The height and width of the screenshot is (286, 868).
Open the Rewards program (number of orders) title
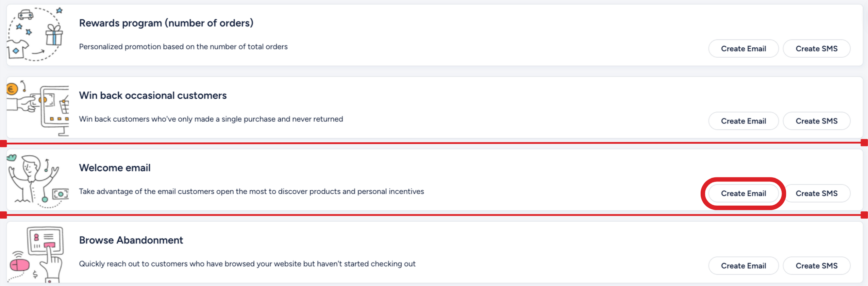pyautogui.click(x=166, y=23)
